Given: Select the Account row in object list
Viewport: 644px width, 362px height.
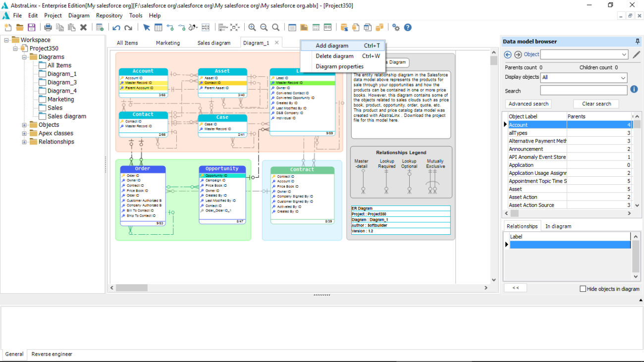Looking at the screenshot, I should pos(570,125).
